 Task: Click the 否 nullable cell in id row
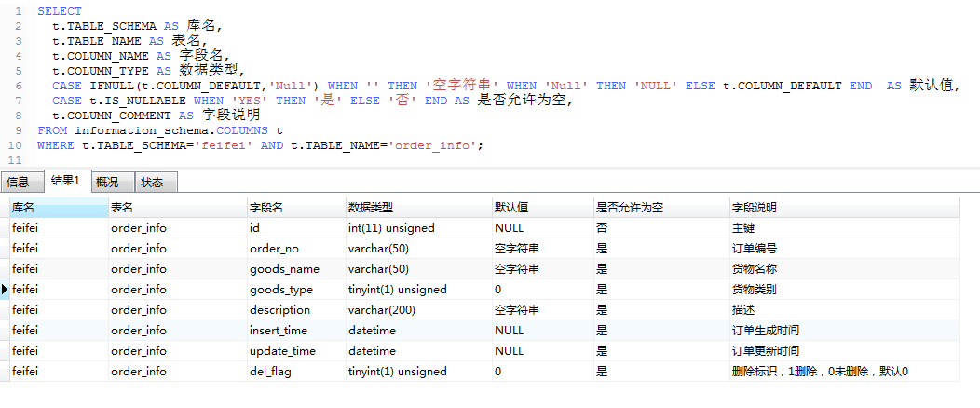(x=661, y=228)
